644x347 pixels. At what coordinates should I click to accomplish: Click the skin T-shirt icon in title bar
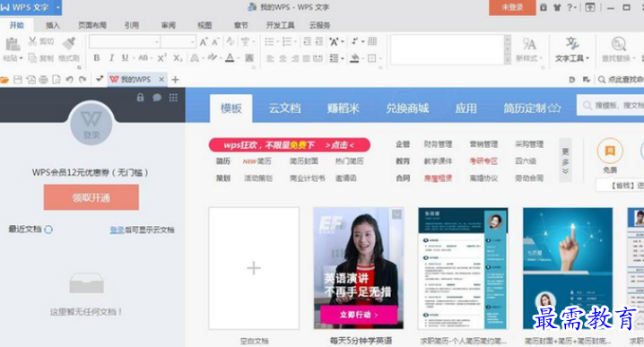point(557,7)
